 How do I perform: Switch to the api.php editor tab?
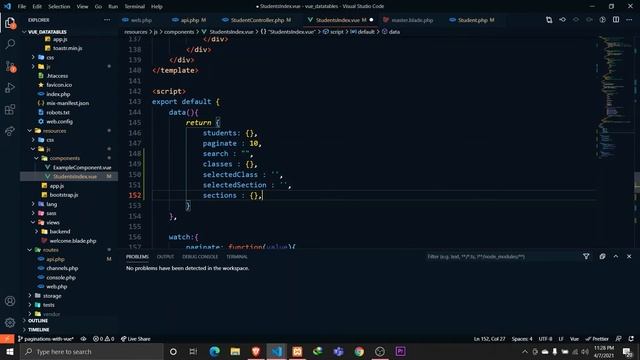click(x=190, y=20)
